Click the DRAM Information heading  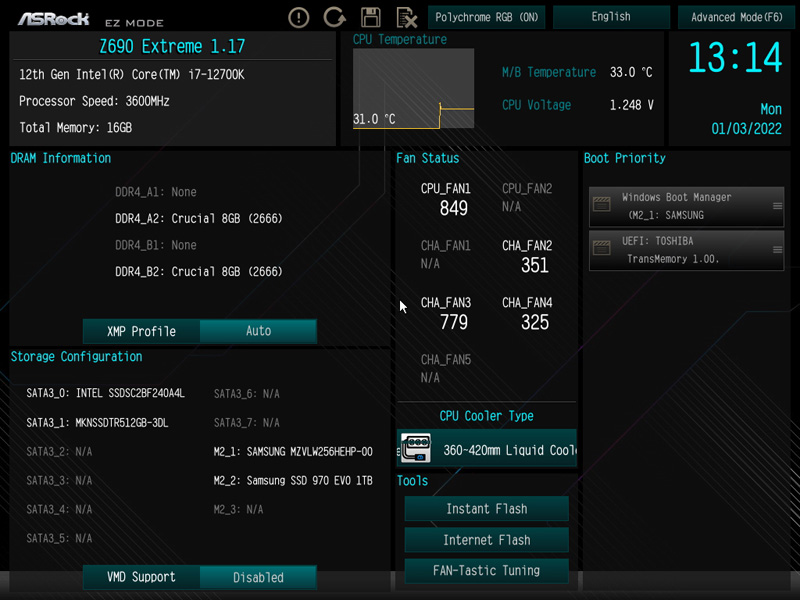[x=61, y=158]
